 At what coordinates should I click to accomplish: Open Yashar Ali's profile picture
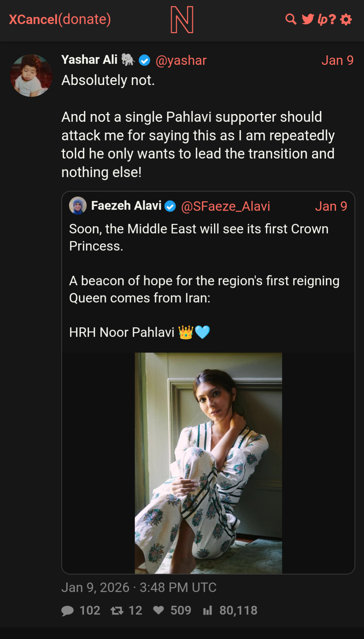click(31, 76)
